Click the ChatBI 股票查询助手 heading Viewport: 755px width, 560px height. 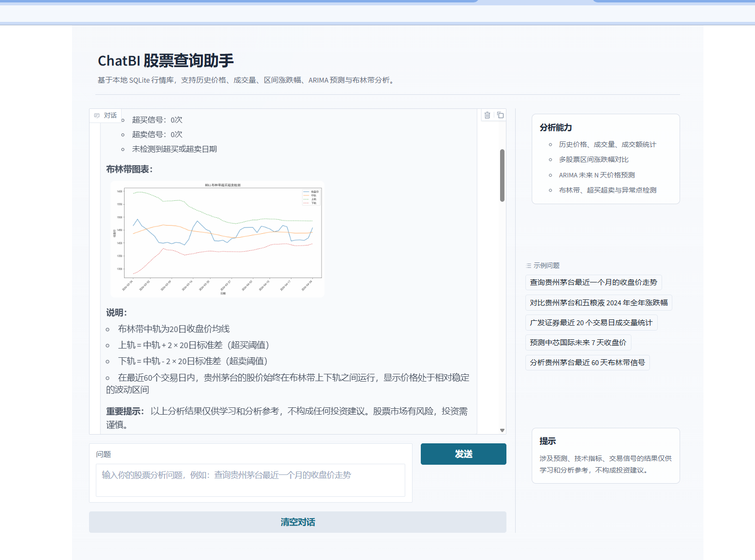[x=165, y=61]
